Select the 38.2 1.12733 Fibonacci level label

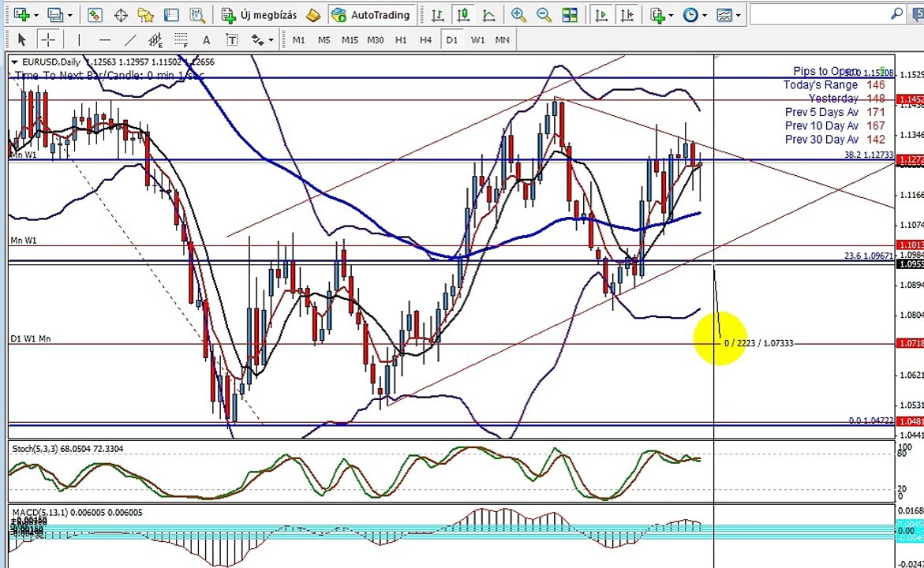pos(869,155)
